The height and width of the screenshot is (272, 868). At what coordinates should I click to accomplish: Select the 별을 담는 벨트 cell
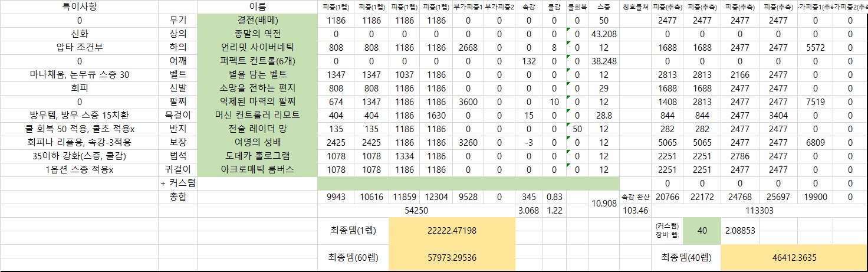[x=257, y=74]
